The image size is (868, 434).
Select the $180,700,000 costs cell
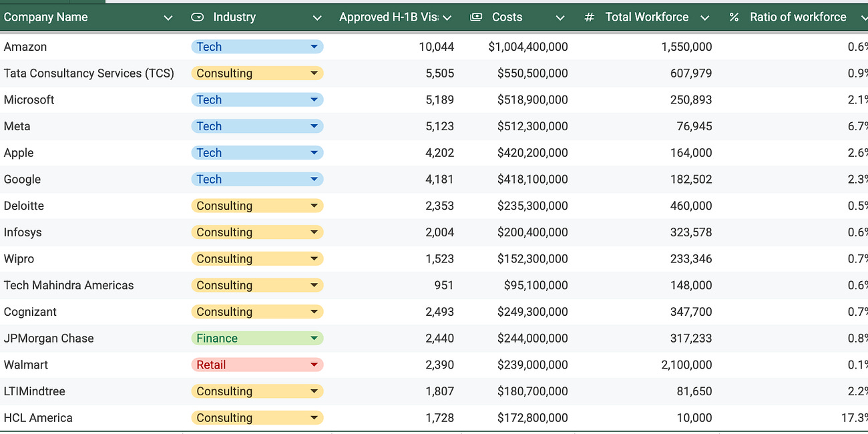tap(518, 391)
